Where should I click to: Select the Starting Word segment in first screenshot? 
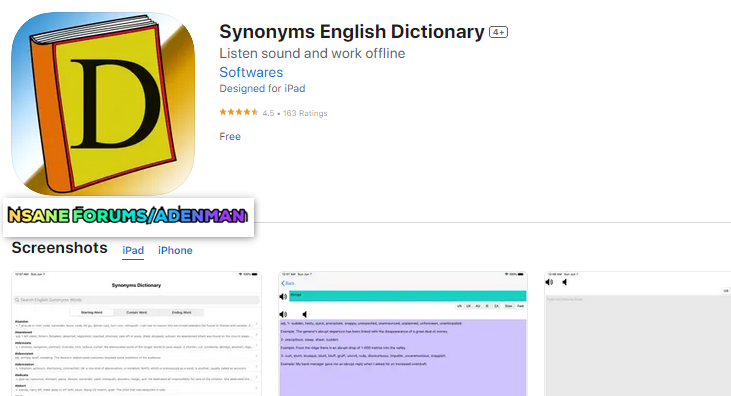tap(91, 313)
